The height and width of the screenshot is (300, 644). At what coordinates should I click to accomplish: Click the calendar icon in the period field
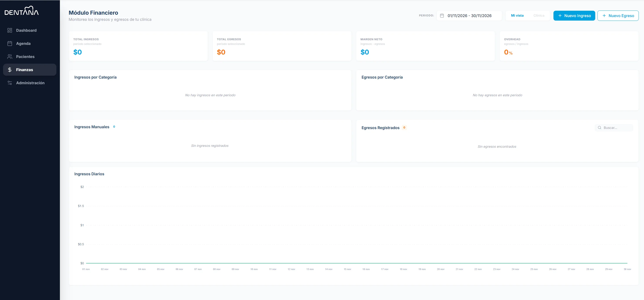(442, 16)
